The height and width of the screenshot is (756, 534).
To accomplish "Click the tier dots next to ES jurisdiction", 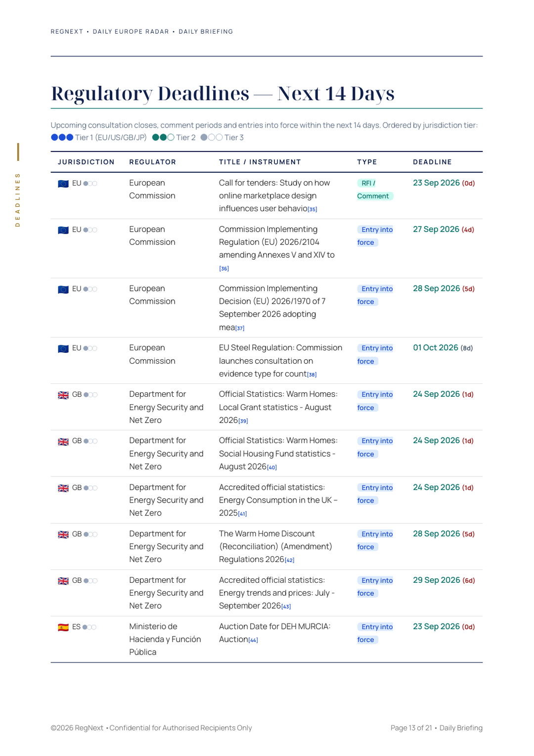I will 89,627.
